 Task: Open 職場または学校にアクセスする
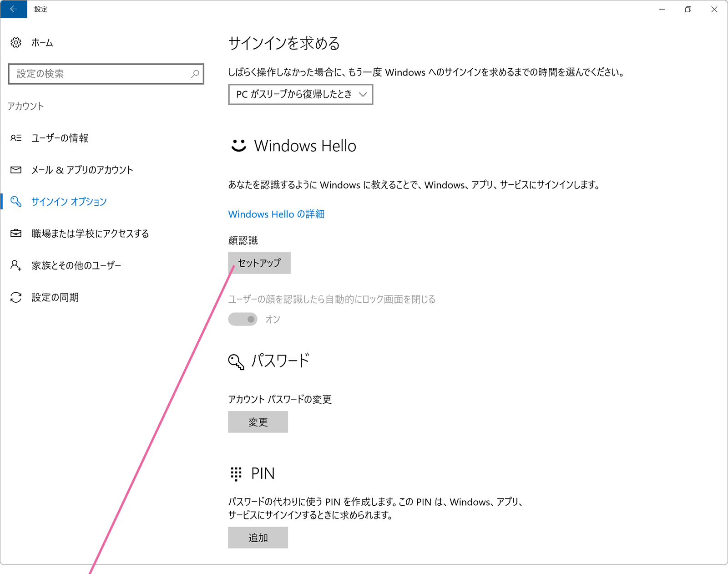[x=90, y=234]
